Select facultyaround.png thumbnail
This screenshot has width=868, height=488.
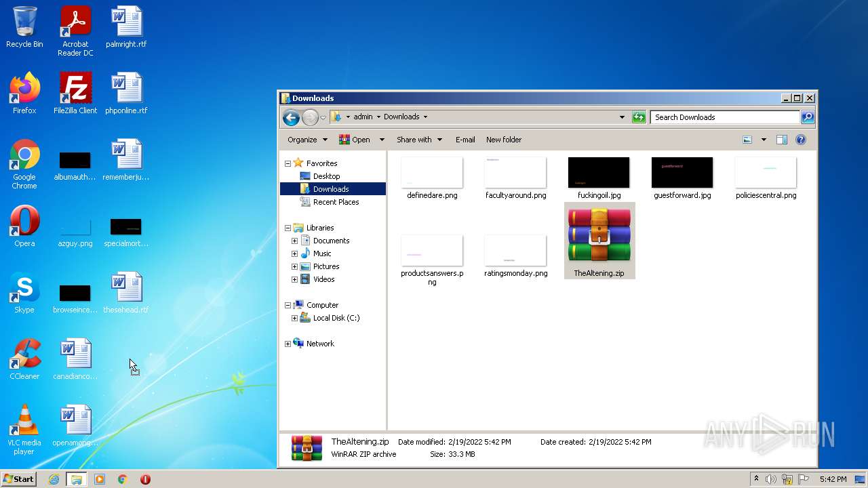(x=515, y=178)
